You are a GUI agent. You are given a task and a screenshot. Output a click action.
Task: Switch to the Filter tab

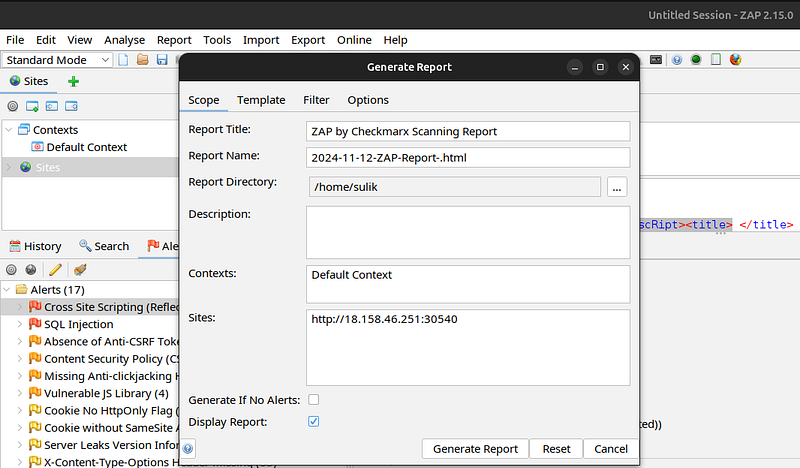316,100
